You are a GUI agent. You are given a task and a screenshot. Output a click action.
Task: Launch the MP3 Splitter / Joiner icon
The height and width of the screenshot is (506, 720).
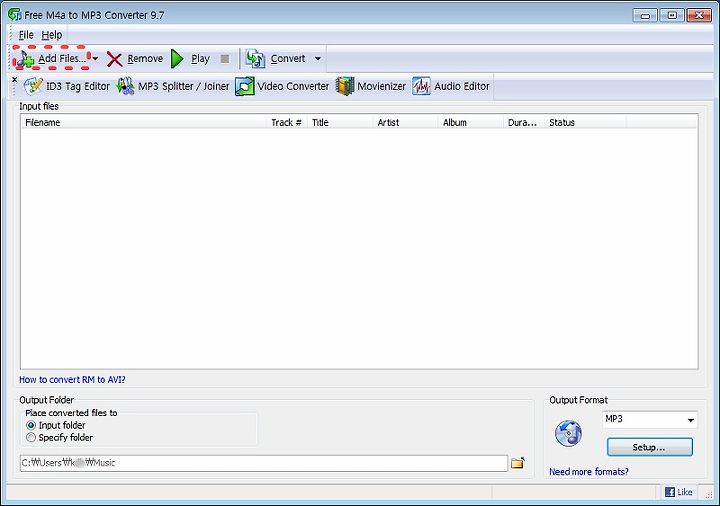[125, 86]
